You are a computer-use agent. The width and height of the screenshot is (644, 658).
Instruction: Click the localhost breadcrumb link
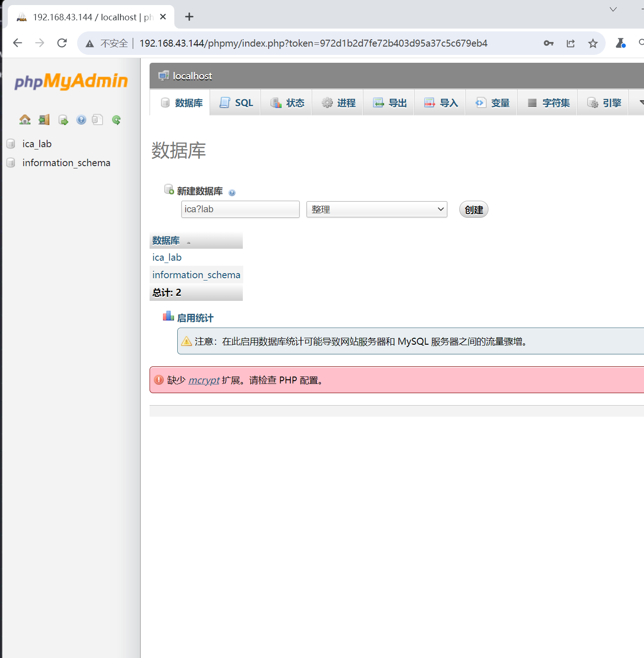[x=193, y=76]
